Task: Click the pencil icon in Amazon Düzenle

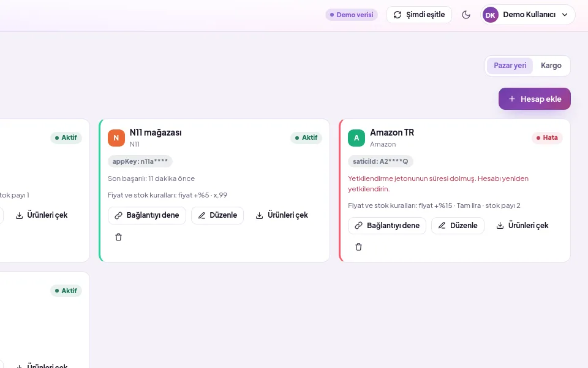Action: click(x=442, y=226)
